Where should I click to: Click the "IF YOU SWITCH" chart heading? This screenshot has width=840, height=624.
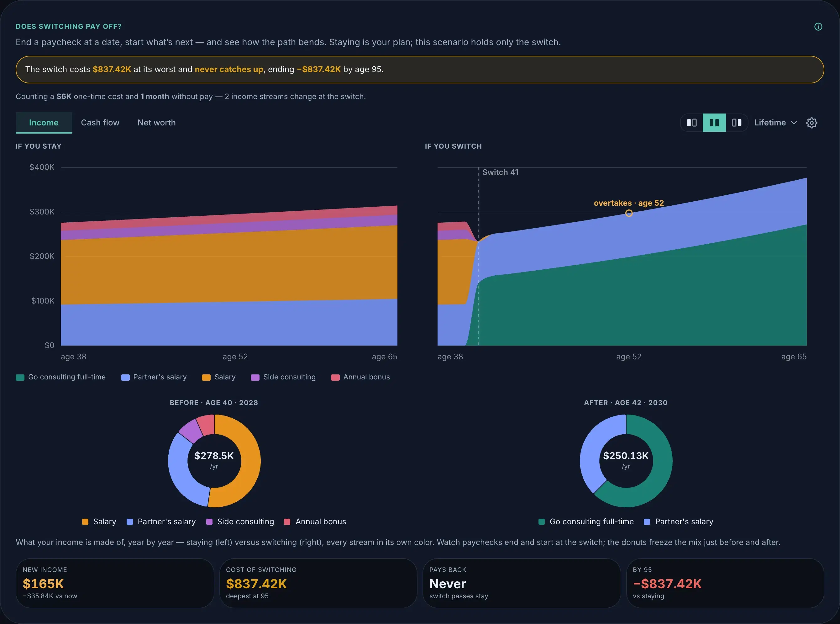point(454,146)
